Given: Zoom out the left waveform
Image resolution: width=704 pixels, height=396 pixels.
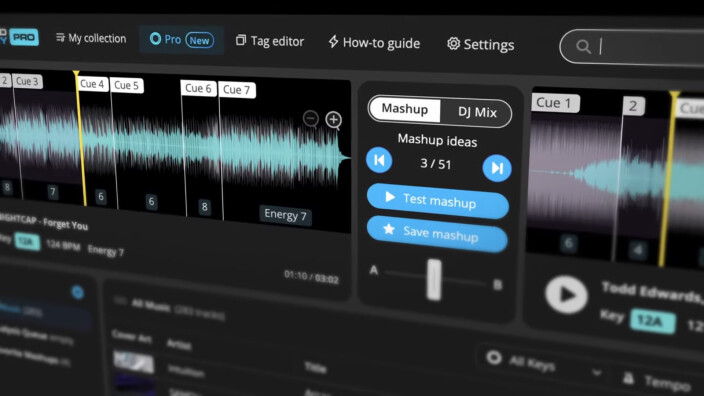Looking at the screenshot, I should [x=311, y=119].
